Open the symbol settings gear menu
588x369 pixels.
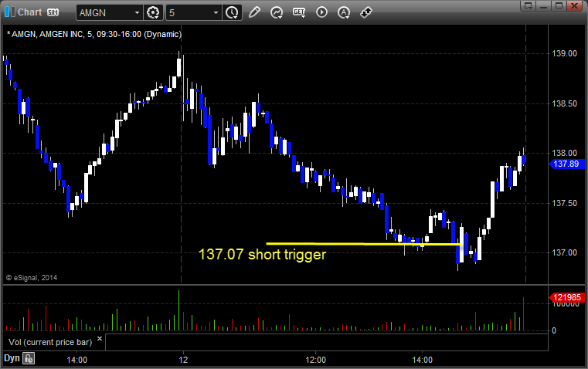tap(153, 12)
